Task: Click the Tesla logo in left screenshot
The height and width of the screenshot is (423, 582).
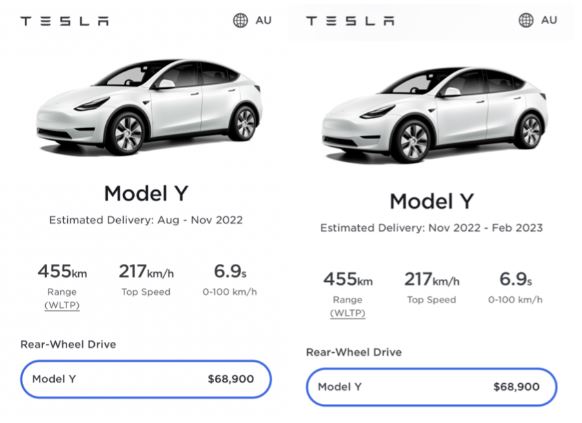Action: 65,21
